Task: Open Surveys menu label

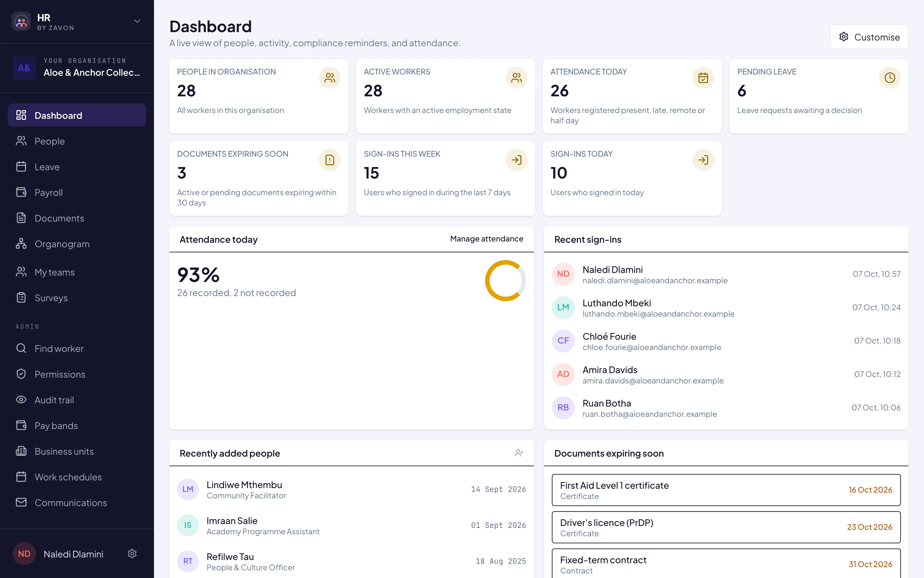Action: [x=51, y=298]
